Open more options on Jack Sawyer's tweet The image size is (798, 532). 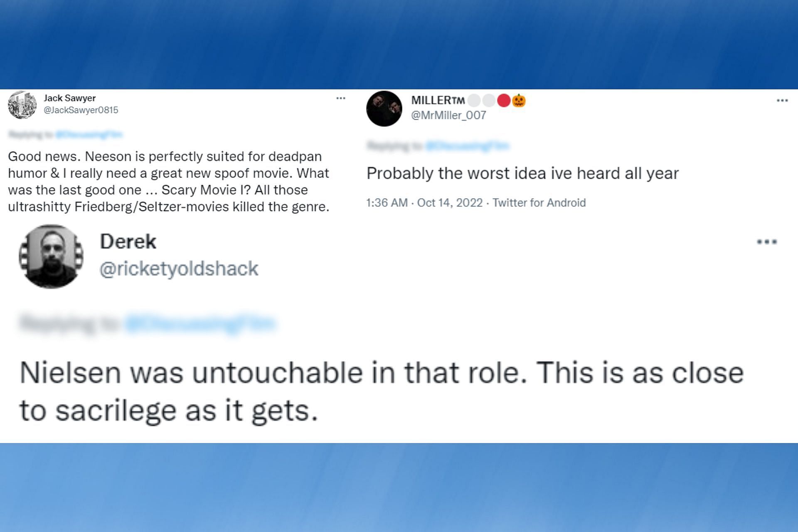[341, 99]
